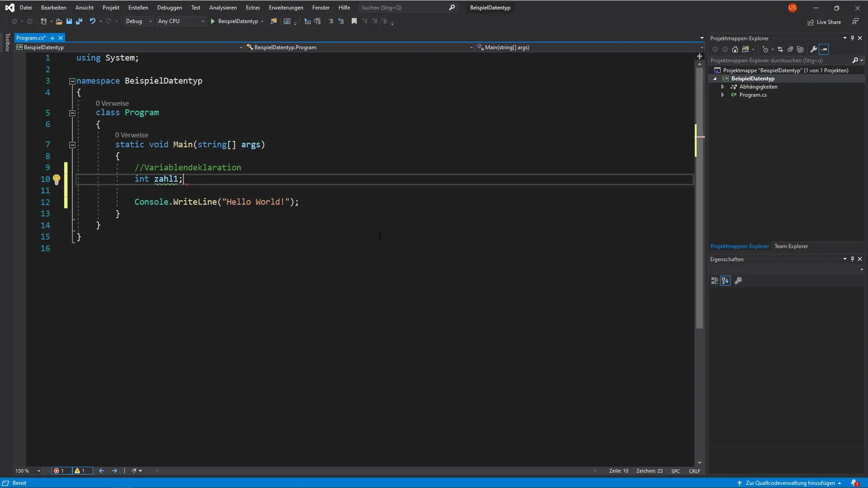
Task: Toggle preview selected items in Projektmappen-Explorer
Action: [824, 49]
